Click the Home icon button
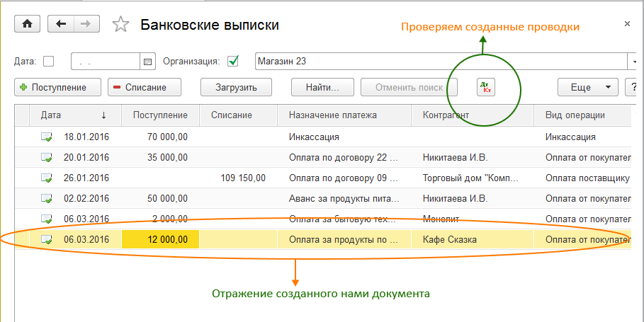Screen dimensions: 644x322 tap(27, 24)
